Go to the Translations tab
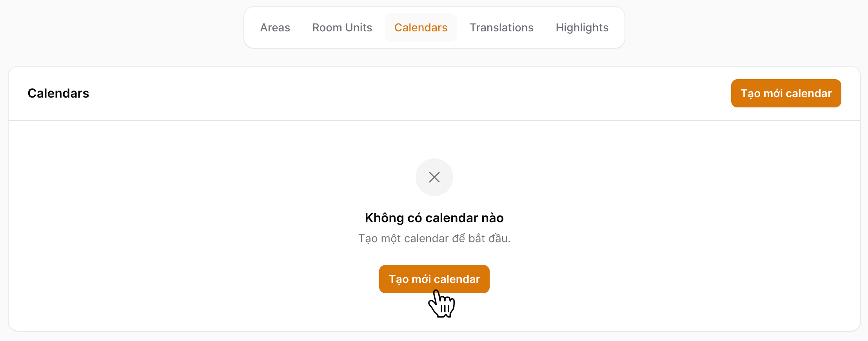Screen dimensions: 868x341 [501, 27]
